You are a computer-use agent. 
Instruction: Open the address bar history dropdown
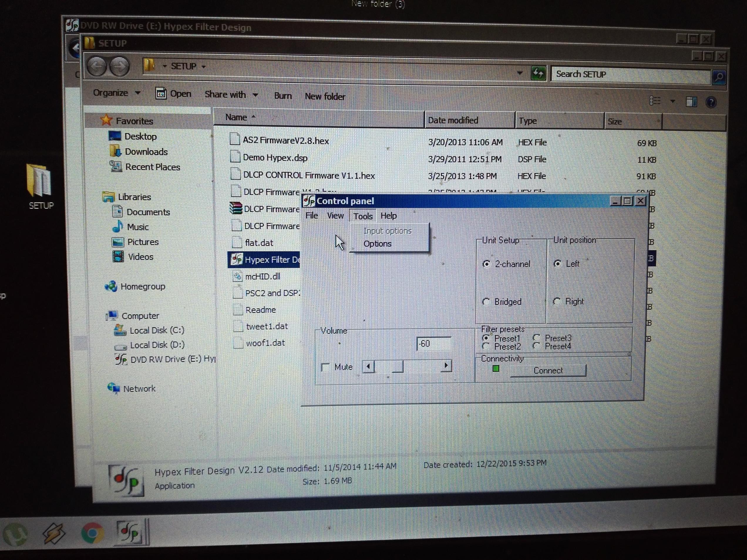point(520,72)
